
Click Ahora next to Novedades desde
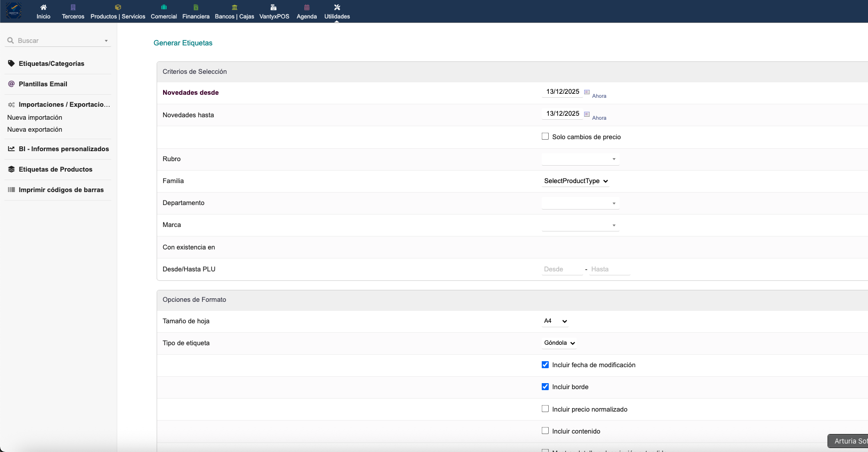599,96
